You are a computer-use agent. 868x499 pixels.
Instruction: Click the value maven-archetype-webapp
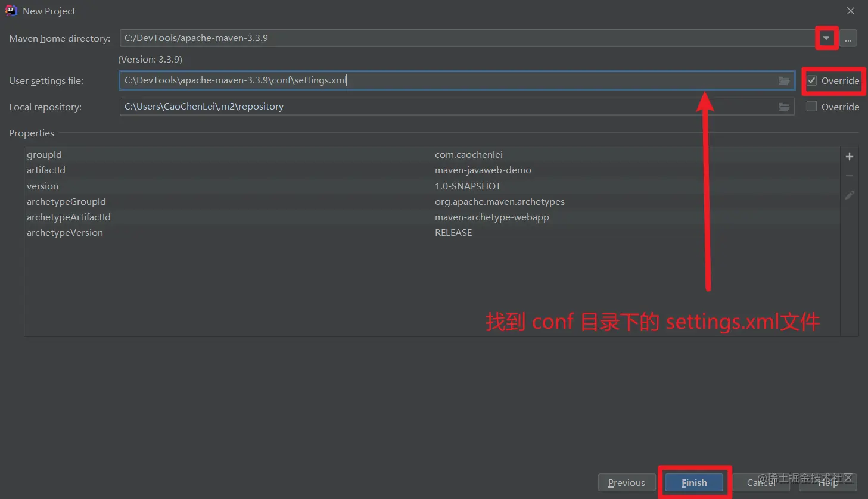click(x=492, y=217)
